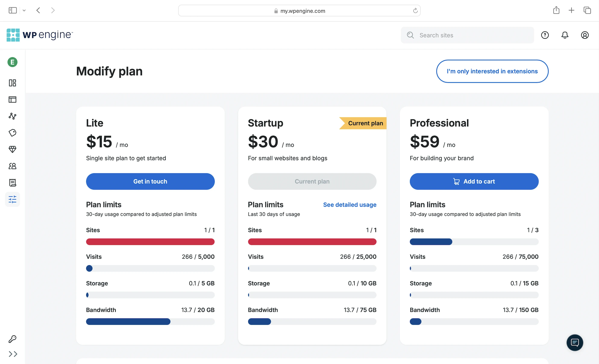The width and height of the screenshot is (599, 364).
Task: Click Add to cart for Professional plan
Action: [x=474, y=181]
